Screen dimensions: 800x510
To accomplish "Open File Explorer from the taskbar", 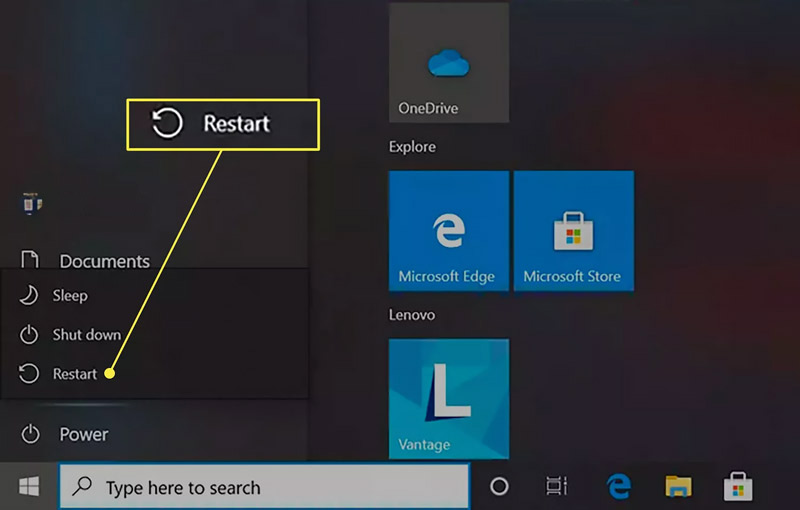I will pyautogui.click(x=678, y=486).
